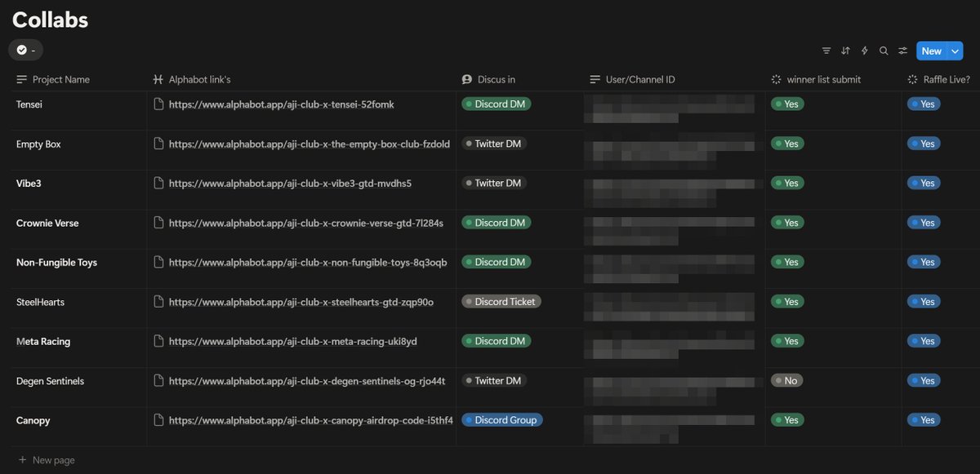Open the Meta Racing project page
Image resolution: width=980 pixels, height=474 pixels.
pyautogui.click(x=43, y=341)
